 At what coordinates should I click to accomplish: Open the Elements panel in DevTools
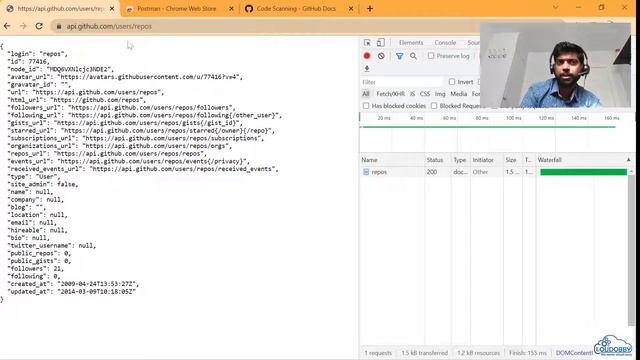pos(411,42)
